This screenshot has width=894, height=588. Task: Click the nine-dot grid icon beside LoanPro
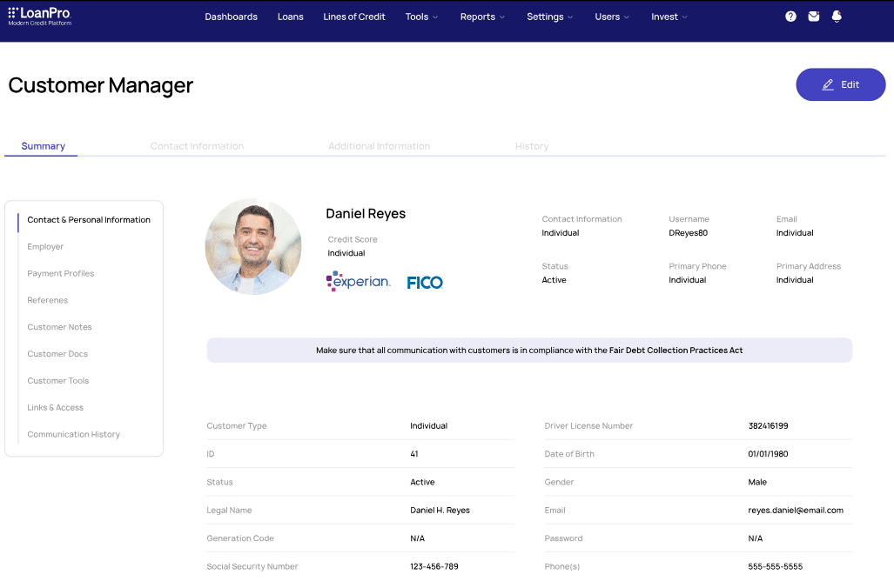pos(13,12)
